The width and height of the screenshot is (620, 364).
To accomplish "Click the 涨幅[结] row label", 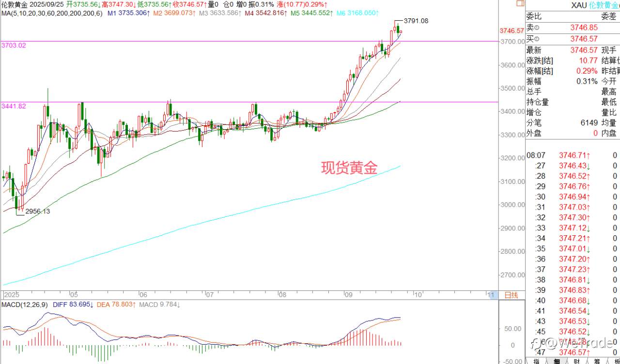I will point(540,71).
